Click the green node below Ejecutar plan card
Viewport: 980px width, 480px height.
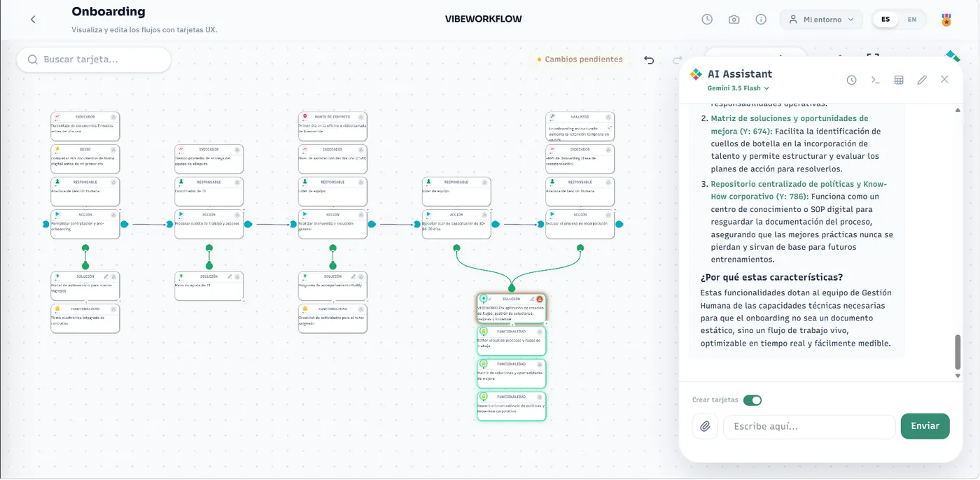tap(456, 248)
